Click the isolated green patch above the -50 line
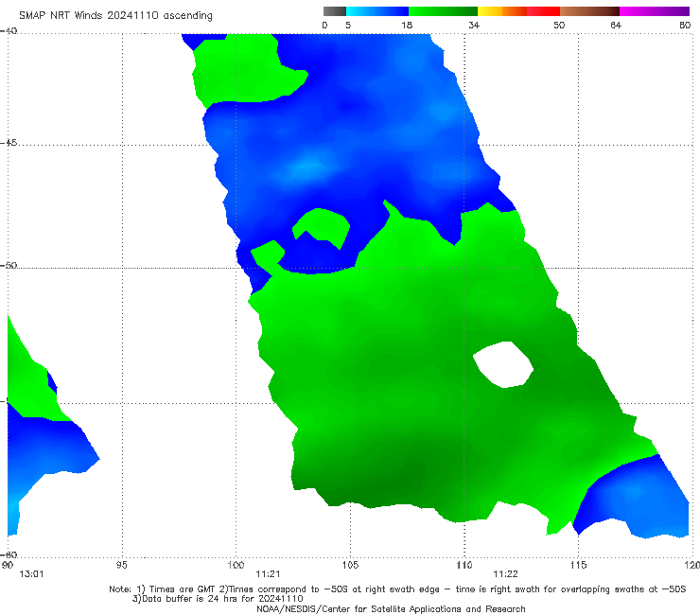Image resolution: width=700 pixels, height=615 pixels. (x=323, y=224)
